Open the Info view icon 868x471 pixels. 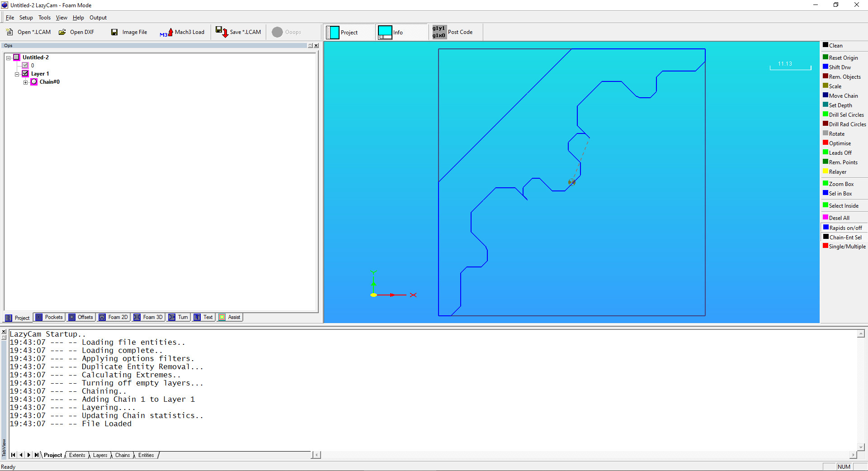(x=385, y=33)
